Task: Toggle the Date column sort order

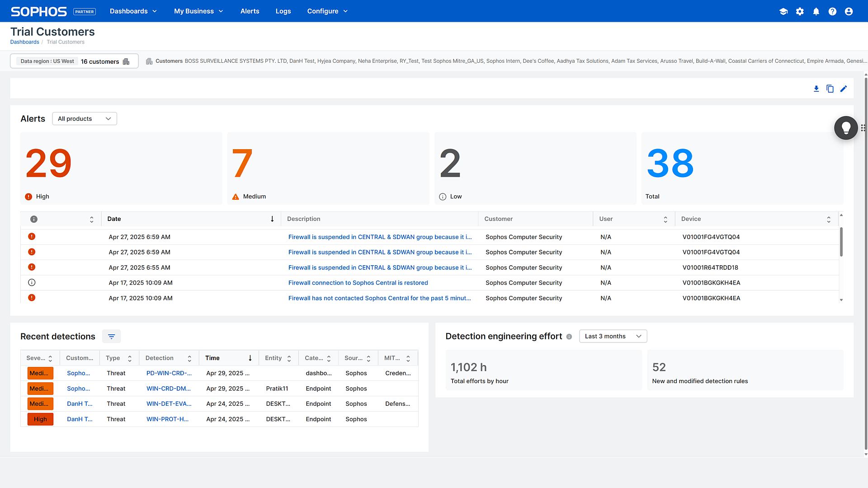Action: (x=272, y=219)
